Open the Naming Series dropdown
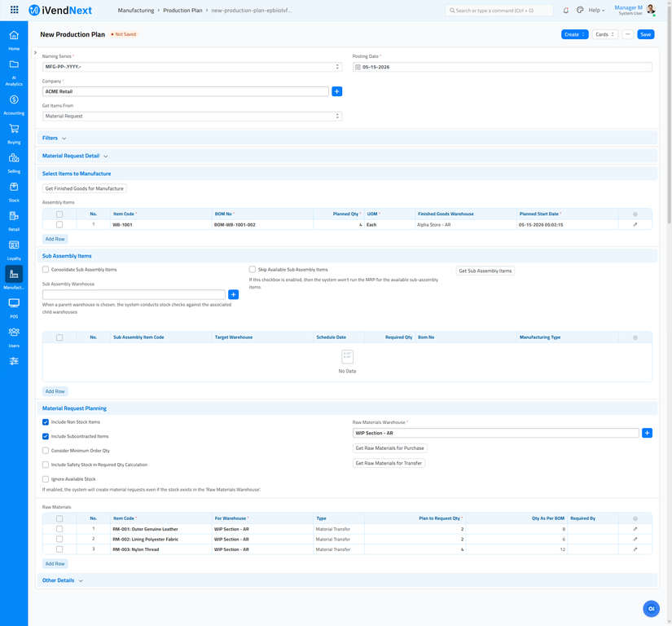672x626 pixels. click(x=192, y=67)
